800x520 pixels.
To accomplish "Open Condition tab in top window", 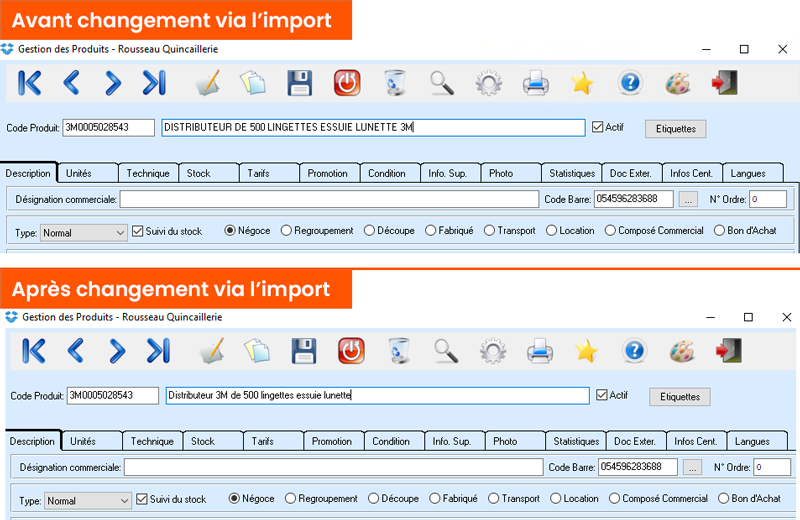I will pyautogui.click(x=390, y=174).
